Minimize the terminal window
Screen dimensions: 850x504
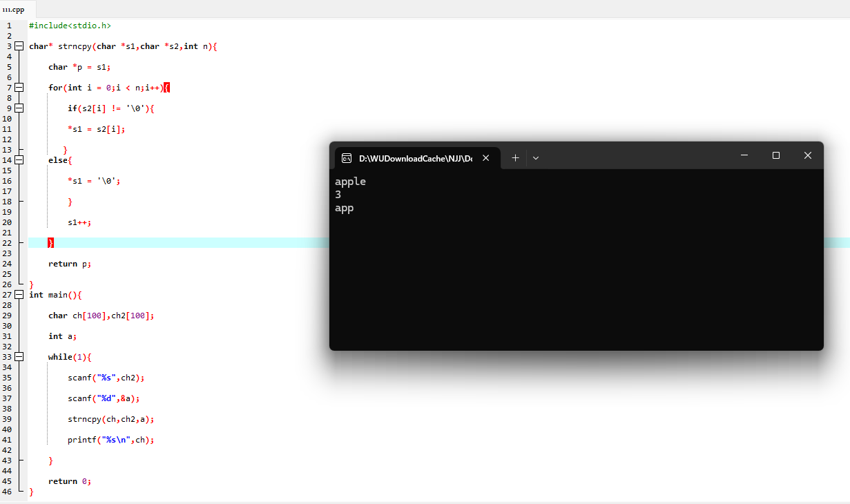(x=744, y=155)
